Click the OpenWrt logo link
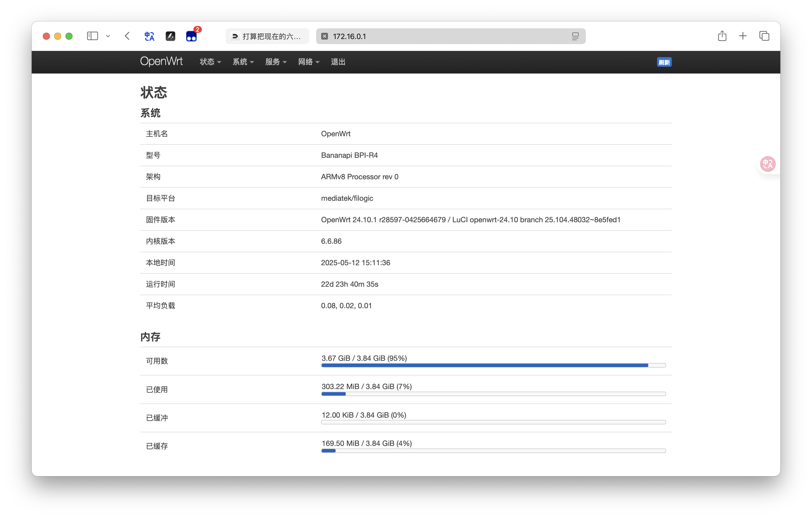812x518 pixels. pyautogui.click(x=161, y=61)
